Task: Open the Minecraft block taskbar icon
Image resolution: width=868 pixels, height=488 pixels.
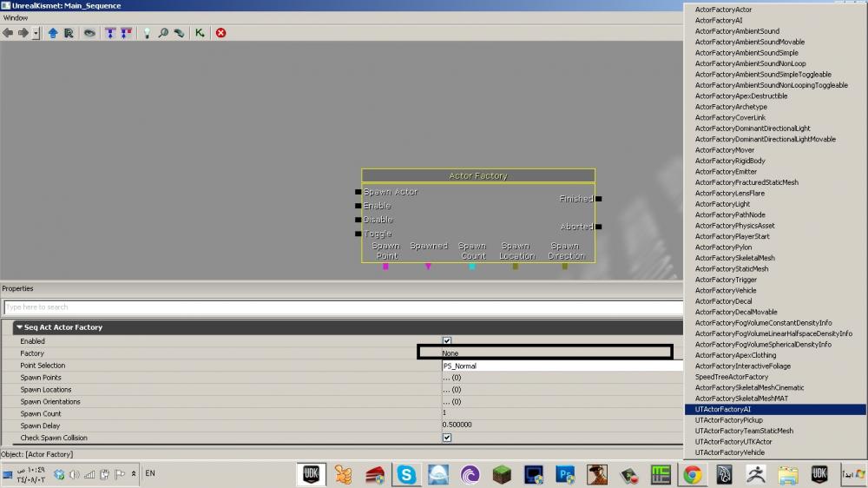Action: tap(502, 475)
